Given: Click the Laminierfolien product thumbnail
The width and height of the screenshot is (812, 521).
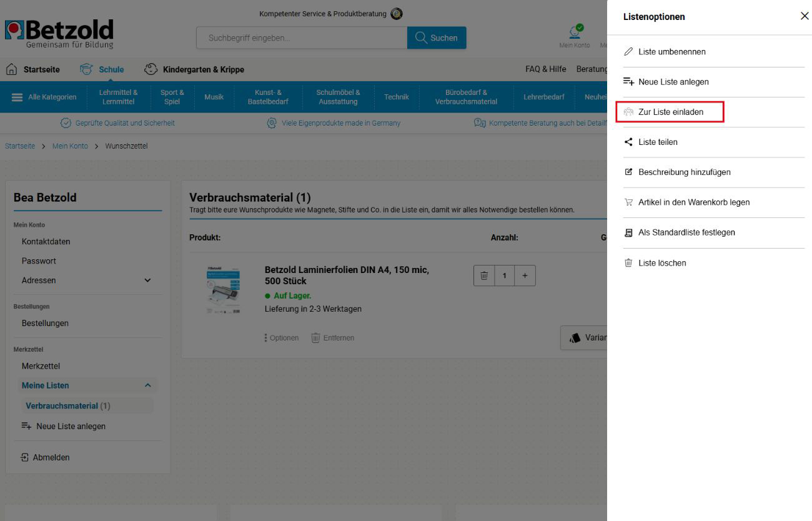Looking at the screenshot, I should 223,290.
